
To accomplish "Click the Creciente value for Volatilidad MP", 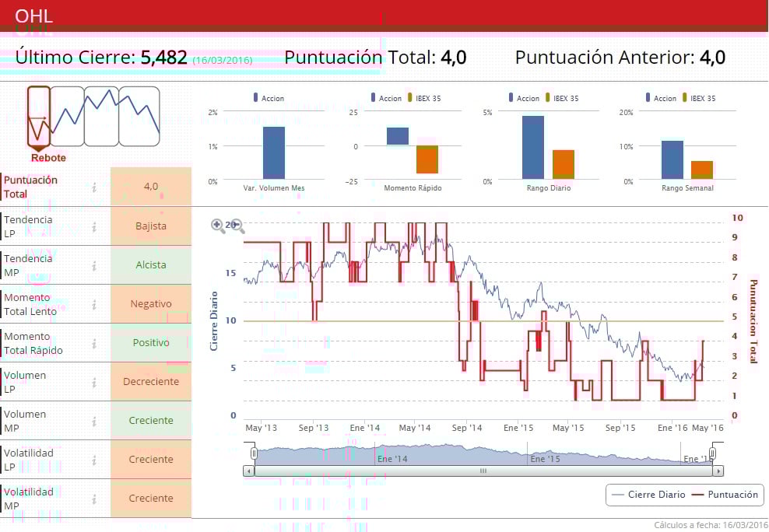I will click(x=151, y=499).
